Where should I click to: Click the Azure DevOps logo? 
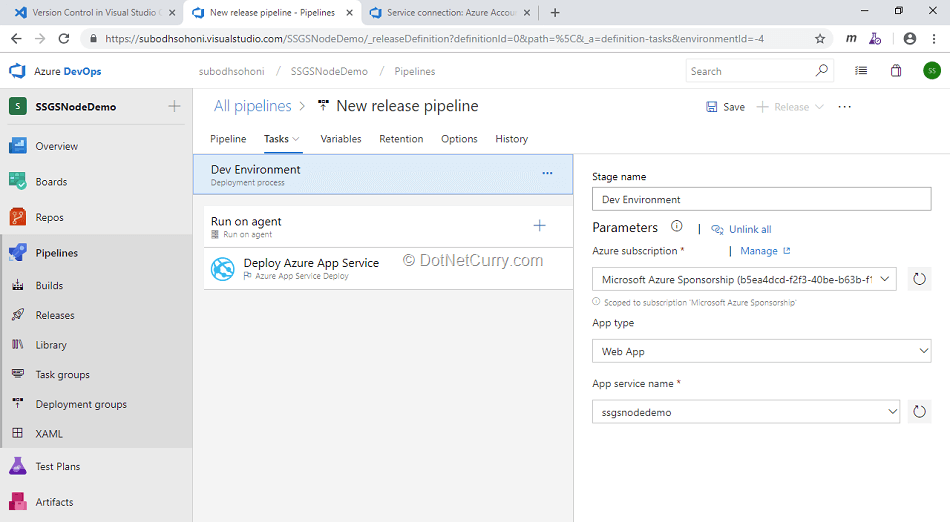pyautogui.click(x=18, y=71)
